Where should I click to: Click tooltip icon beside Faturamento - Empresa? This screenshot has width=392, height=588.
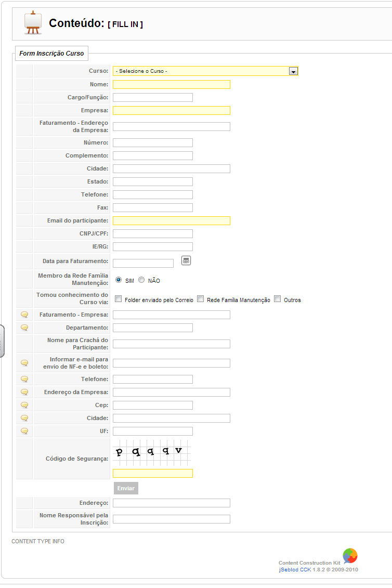pyautogui.click(x=24, y=315)
